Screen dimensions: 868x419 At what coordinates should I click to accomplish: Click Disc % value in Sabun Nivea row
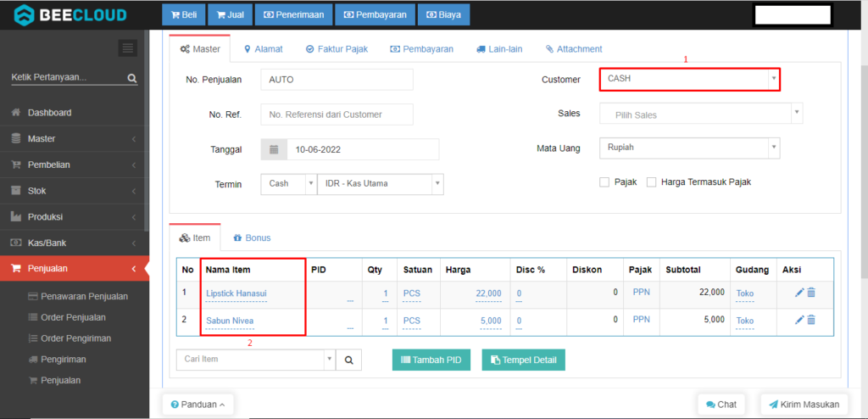point(520,321)
